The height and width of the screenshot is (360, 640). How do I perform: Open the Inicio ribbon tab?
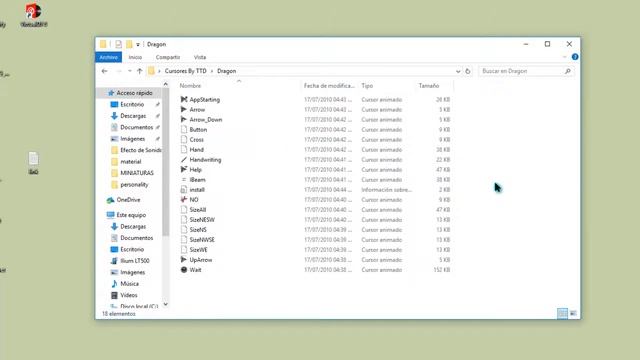[x=135, y=57]
